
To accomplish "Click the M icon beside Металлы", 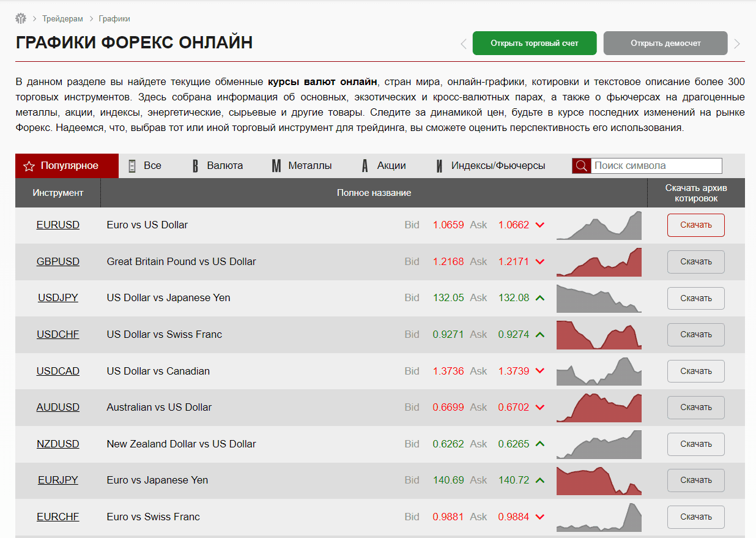I will coord(276,166).
